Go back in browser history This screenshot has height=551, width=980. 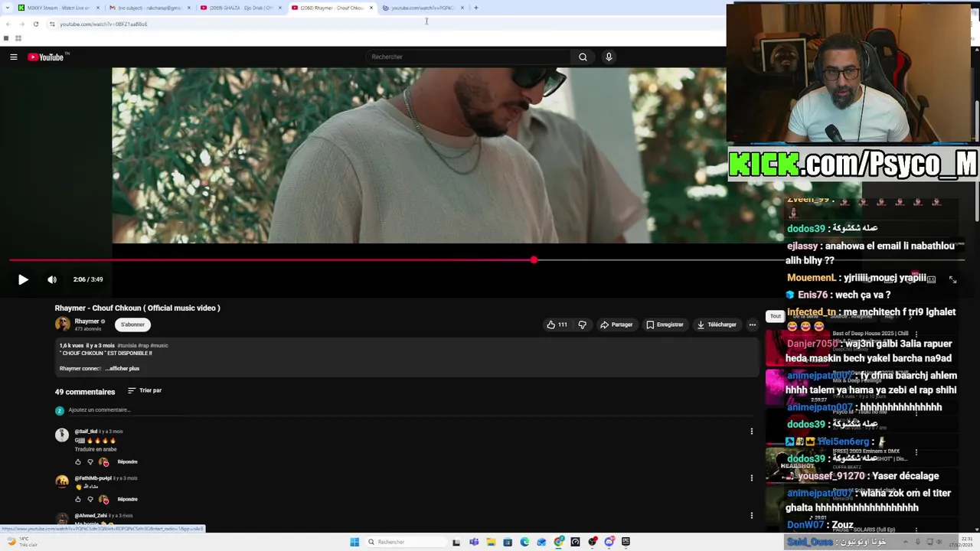coord(8,24)
